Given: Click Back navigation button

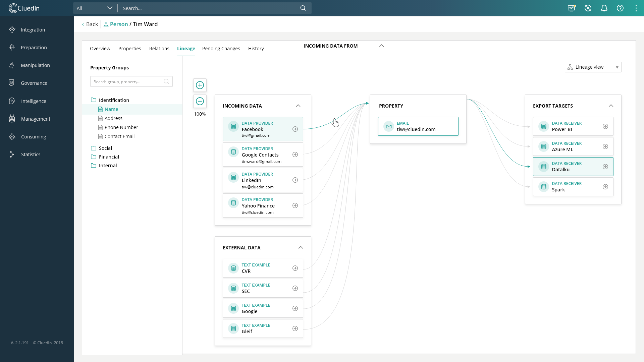Looking at the screenshot, I should (x=89, y=24).
